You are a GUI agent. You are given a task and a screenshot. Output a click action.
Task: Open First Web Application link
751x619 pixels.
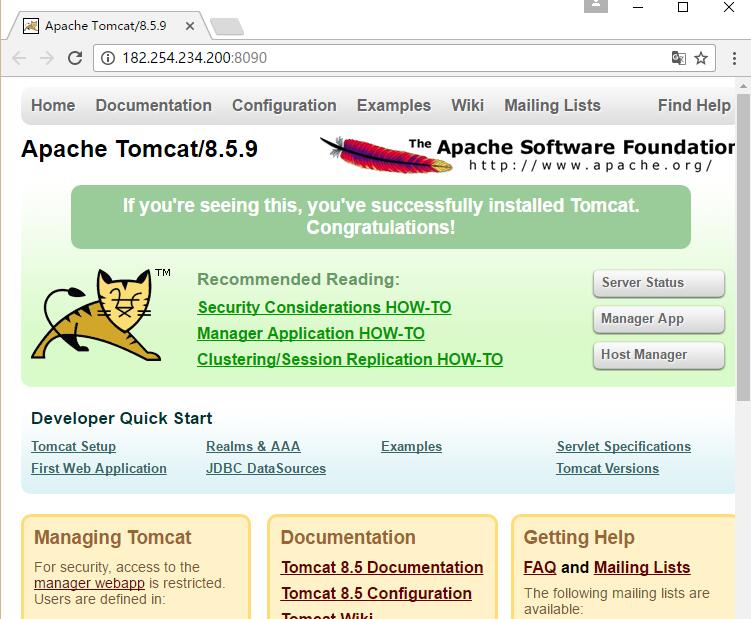coord(99,469)
